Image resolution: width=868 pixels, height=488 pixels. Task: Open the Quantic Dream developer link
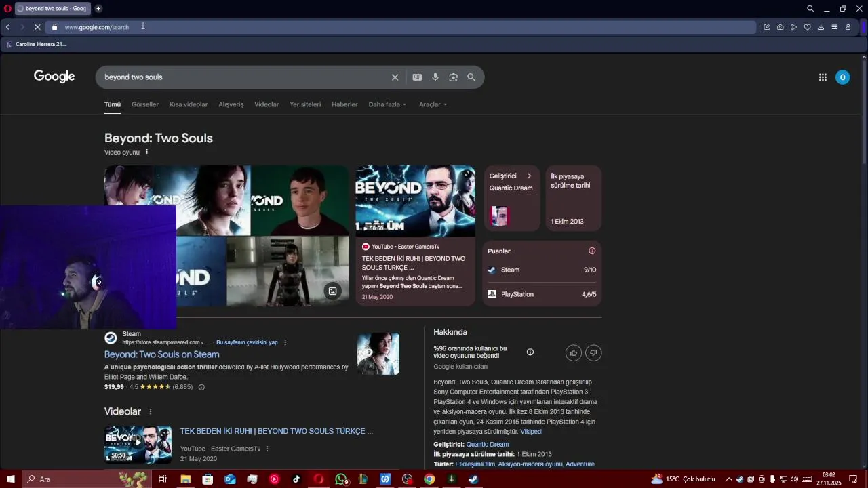[x=488, y=445]
